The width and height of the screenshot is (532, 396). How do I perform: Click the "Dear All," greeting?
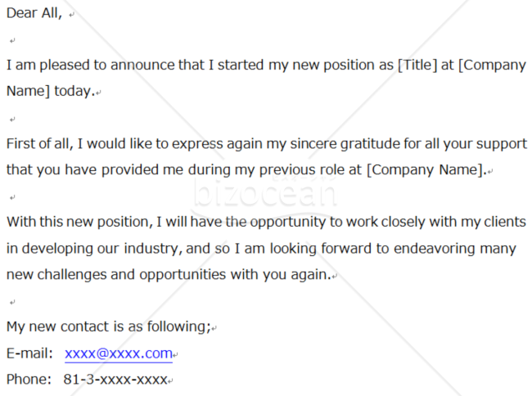pos(34,13)
